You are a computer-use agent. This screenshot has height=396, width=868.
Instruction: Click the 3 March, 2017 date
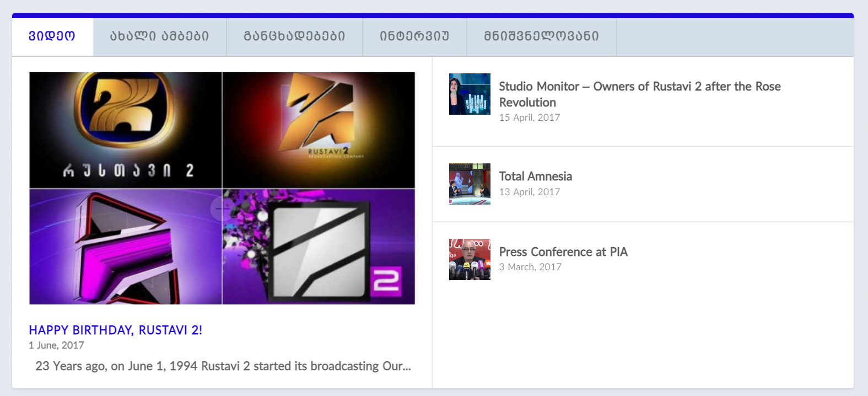click(530, 267)
